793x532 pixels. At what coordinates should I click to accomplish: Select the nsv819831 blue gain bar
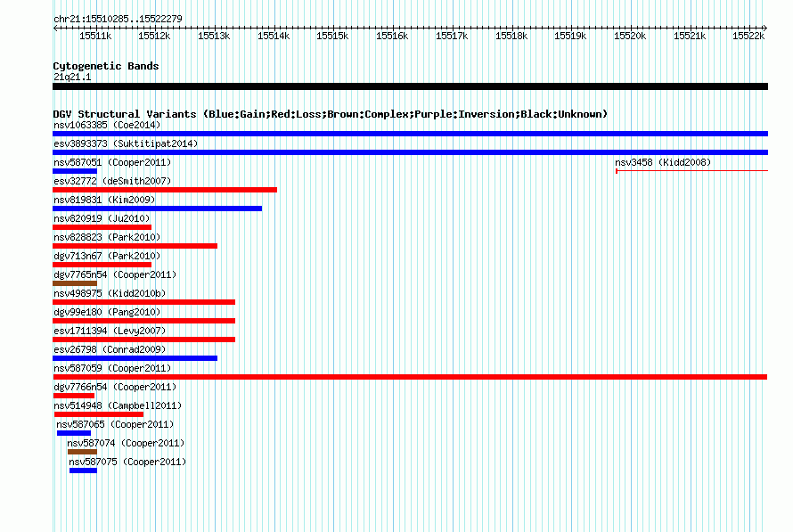click(x=158, y=209)
